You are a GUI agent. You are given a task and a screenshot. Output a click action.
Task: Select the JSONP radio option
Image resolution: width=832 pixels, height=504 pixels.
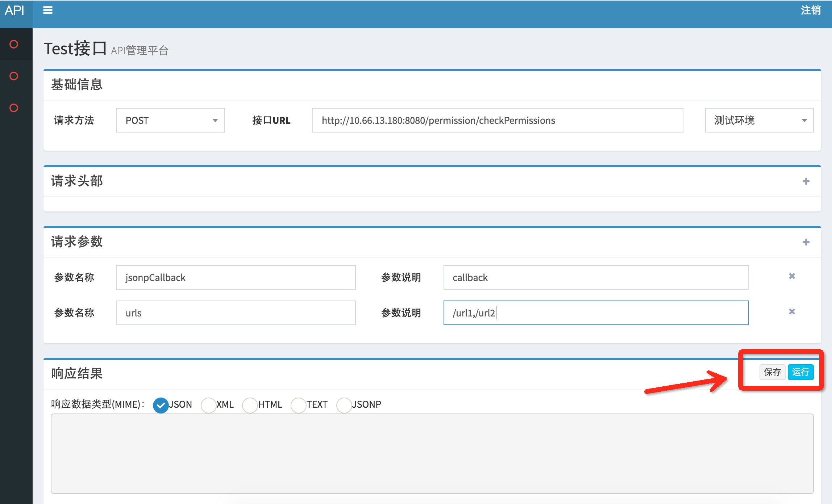tap(344, 405)
